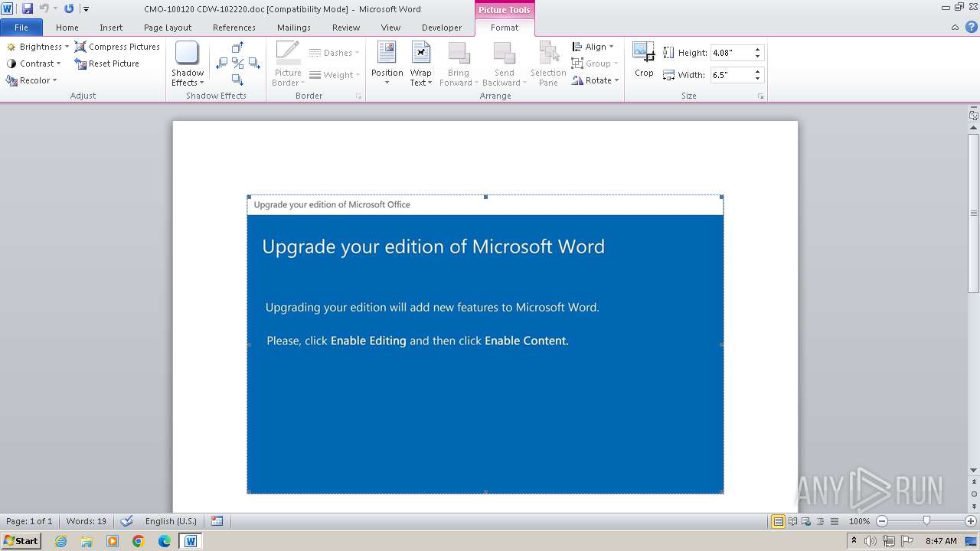This screenshot has height=551, width=980.
Task: Click the Select Browse Object circle button
Action: [x=974, y=494]
